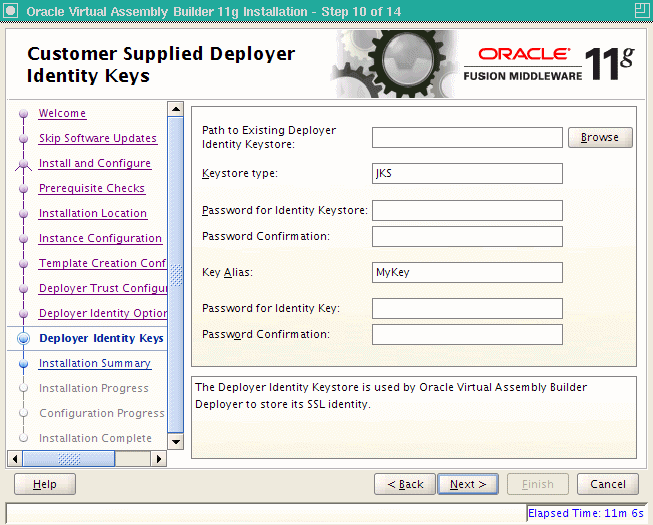Click the down arrow of the steps list scrollbar

176,442
